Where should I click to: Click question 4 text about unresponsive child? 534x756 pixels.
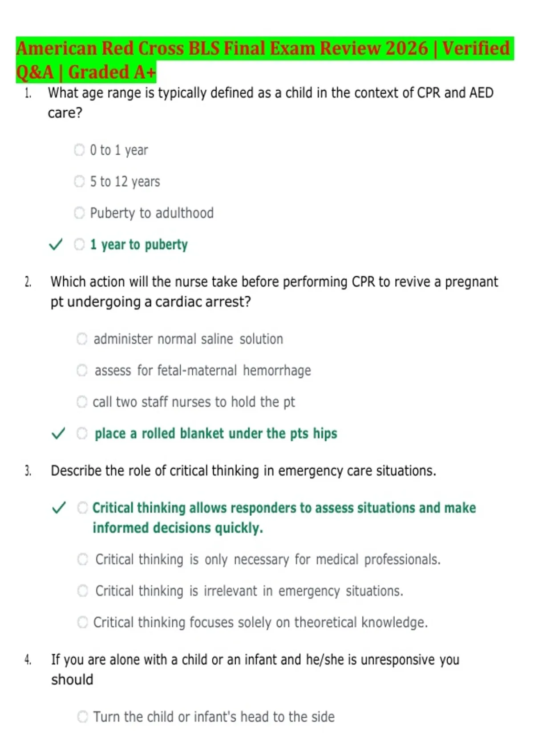click(255, 669)
